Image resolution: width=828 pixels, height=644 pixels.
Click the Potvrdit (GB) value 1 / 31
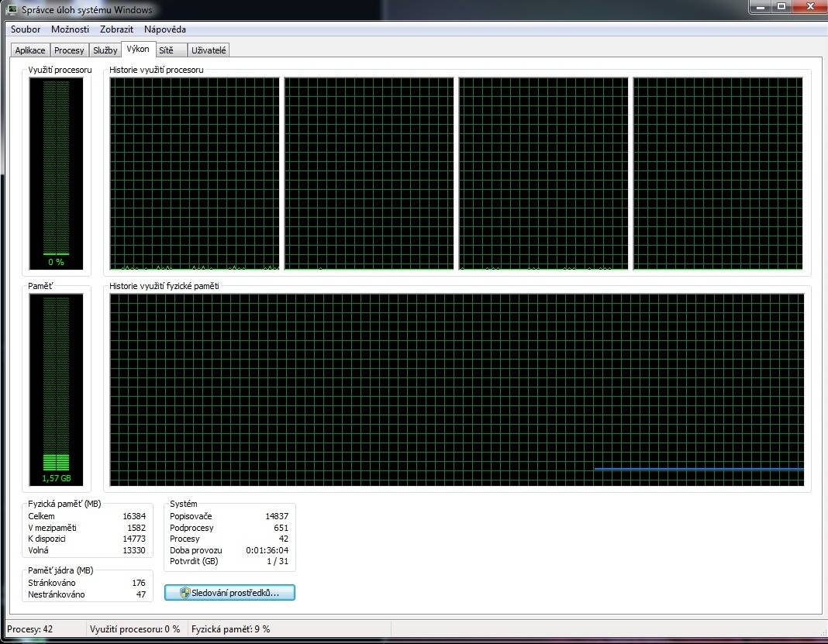click(x=278, y=562)
